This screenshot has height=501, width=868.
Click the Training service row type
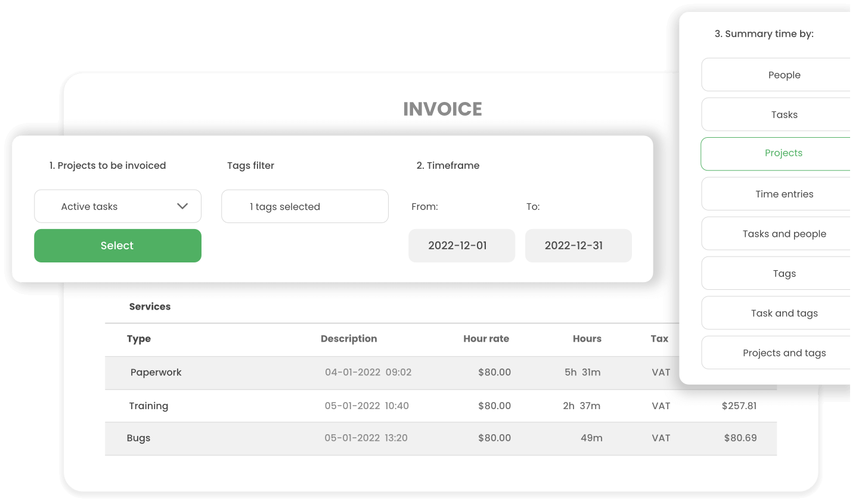tap(148, 406)
